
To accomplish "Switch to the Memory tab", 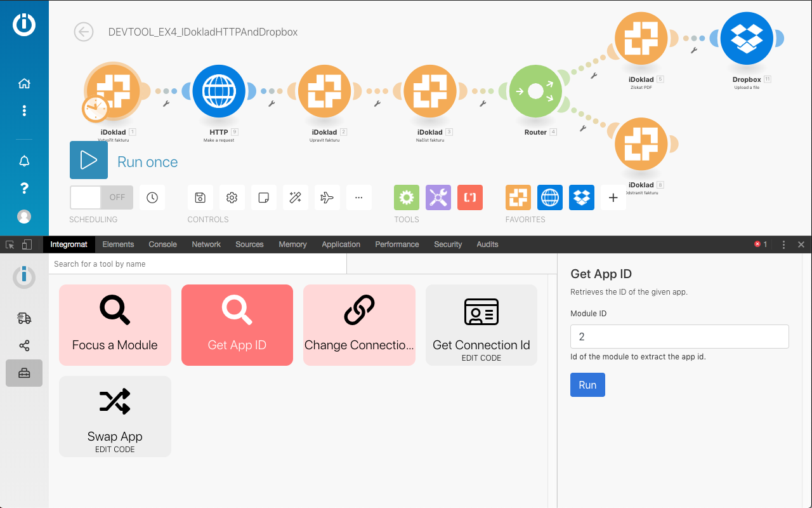I will (292, 244).
